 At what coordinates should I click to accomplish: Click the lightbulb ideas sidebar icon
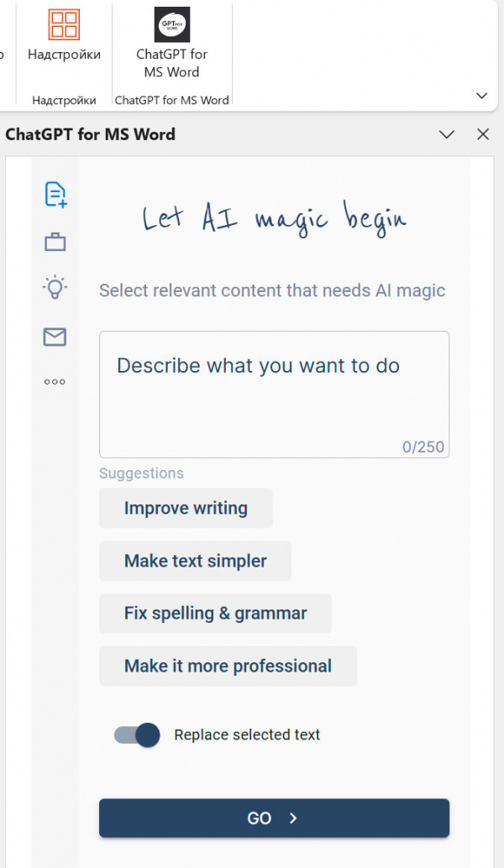click(x=55, y=288)
